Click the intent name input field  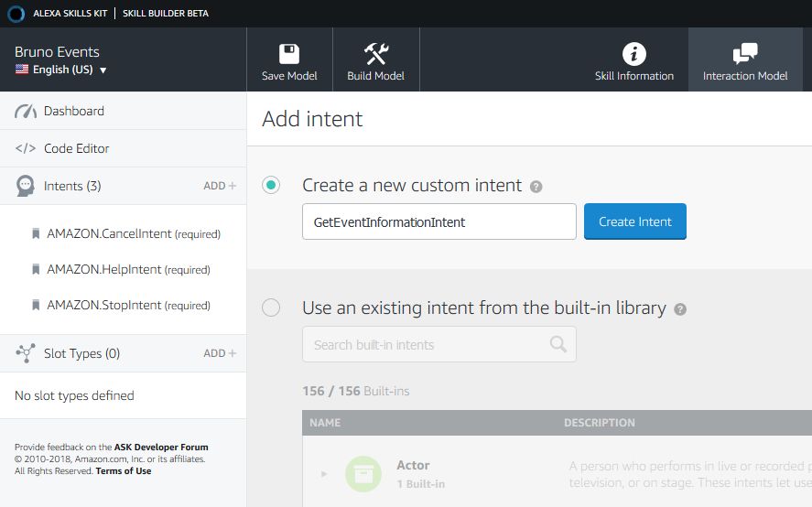click(x=438, y=222)
